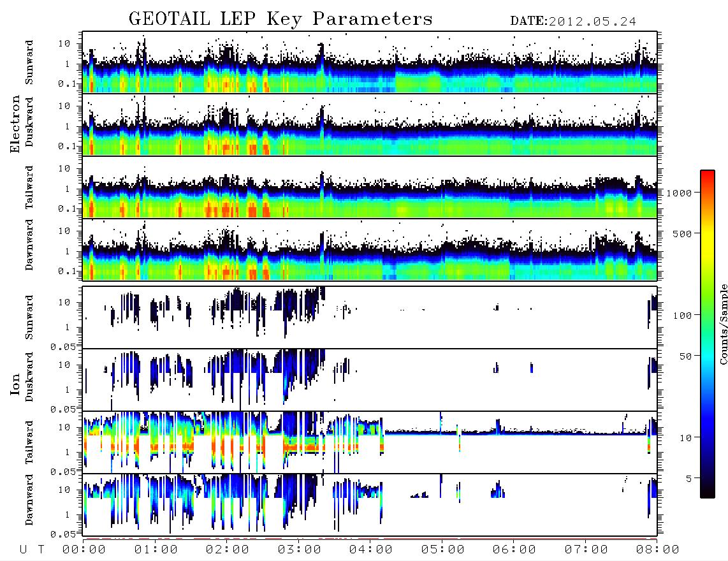This screenshot has width=728, height=561.
Task: Click the 50 colorbar tick value
Action: coord(685,356)
